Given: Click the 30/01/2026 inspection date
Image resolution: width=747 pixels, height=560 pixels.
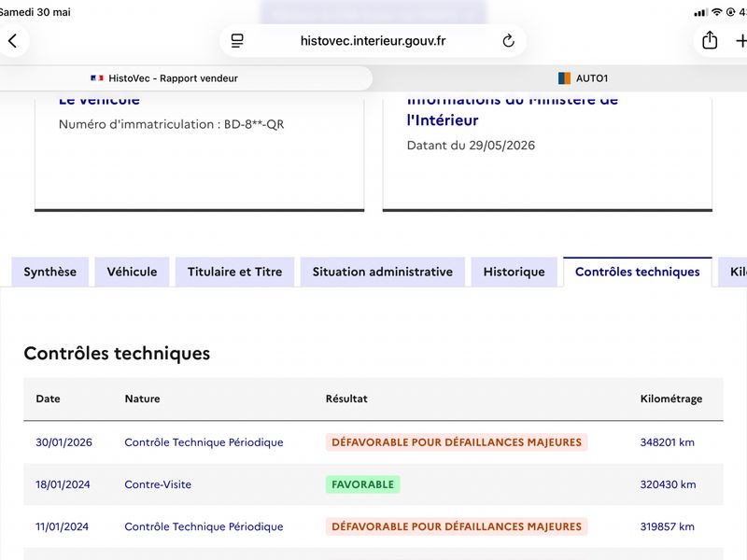Looking at the screenshot, I should (63, 442).
